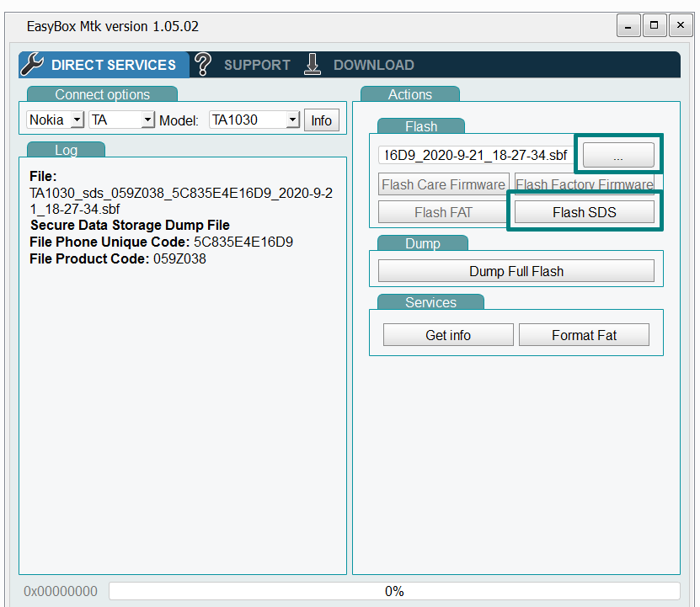Select the Actions panel tab
Image resolution: width=700 pixels, height=607 pixels.
(410, 94)
